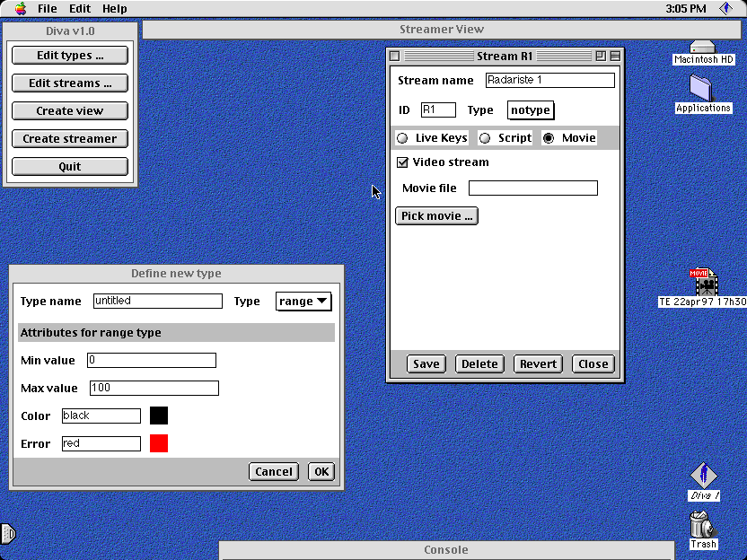The image size is (747, 560).
Task: Click the Pick movie ... button
Action: pyautogui.click(x=436, y=216)
